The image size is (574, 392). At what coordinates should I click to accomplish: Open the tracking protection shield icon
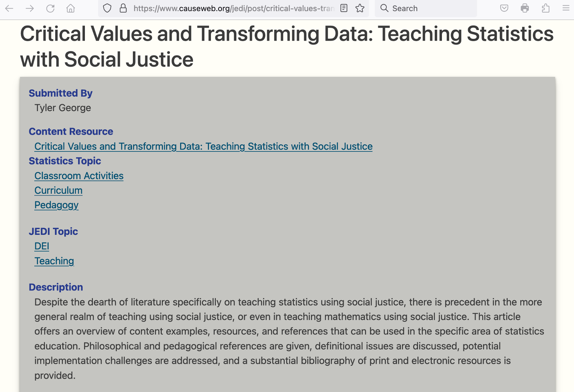[x=107, y=8]
